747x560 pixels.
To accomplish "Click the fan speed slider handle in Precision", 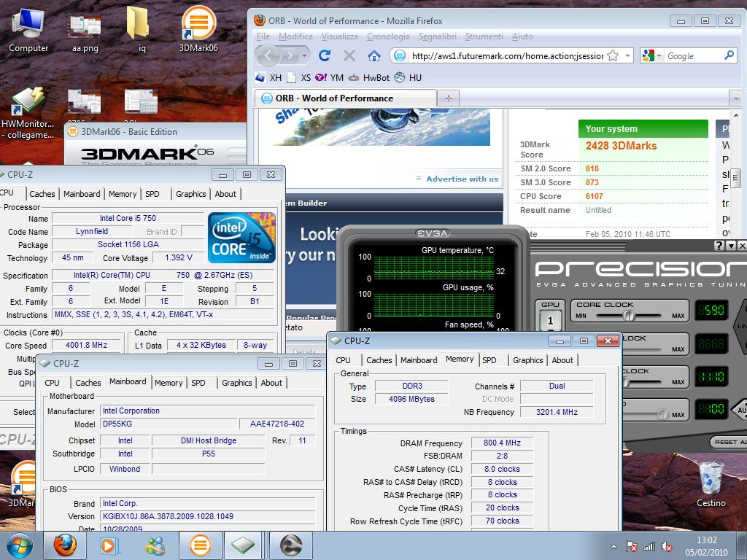I will click(662, 414).
